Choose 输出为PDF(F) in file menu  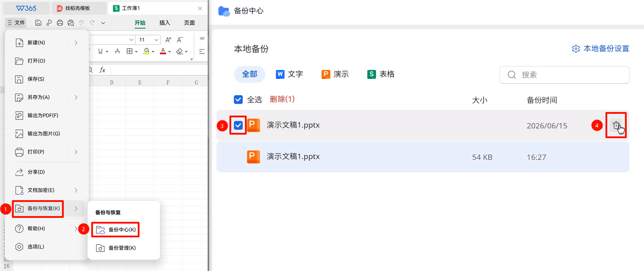(x=47, y=115)
